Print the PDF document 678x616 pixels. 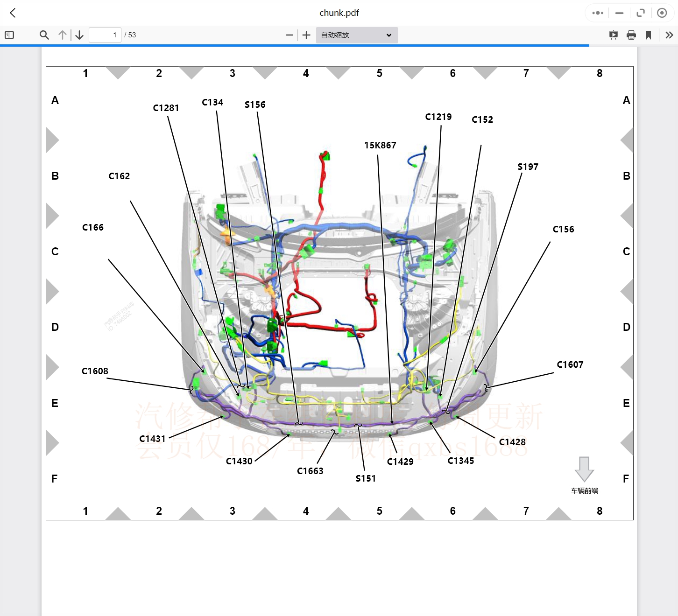coord(631,35)
